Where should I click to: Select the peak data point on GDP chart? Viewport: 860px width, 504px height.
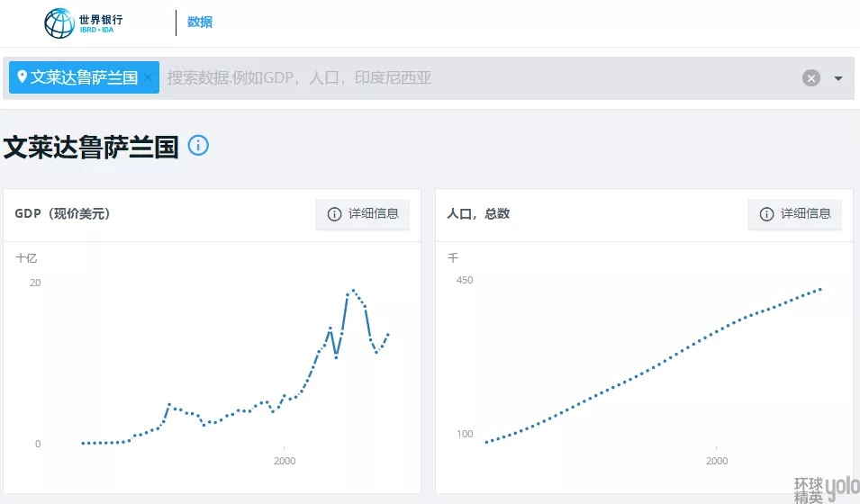pos(353,290)
